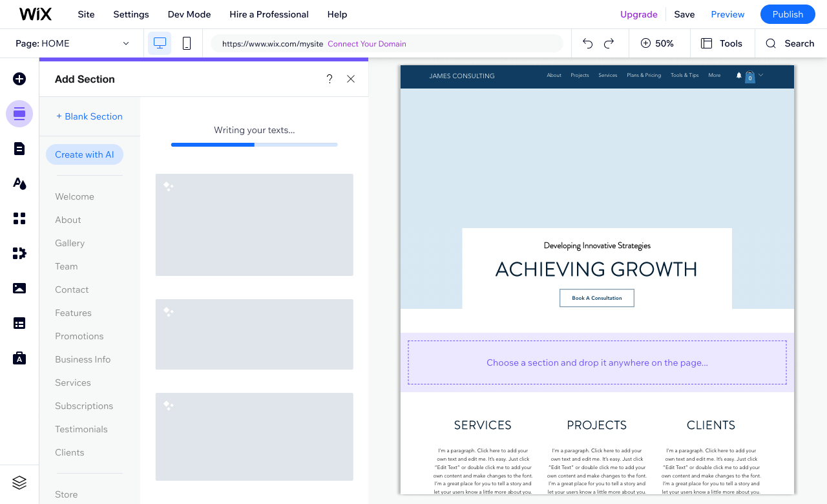Click the section drop zone placeholder
827x504 pixels.
(x=597, y=362)
